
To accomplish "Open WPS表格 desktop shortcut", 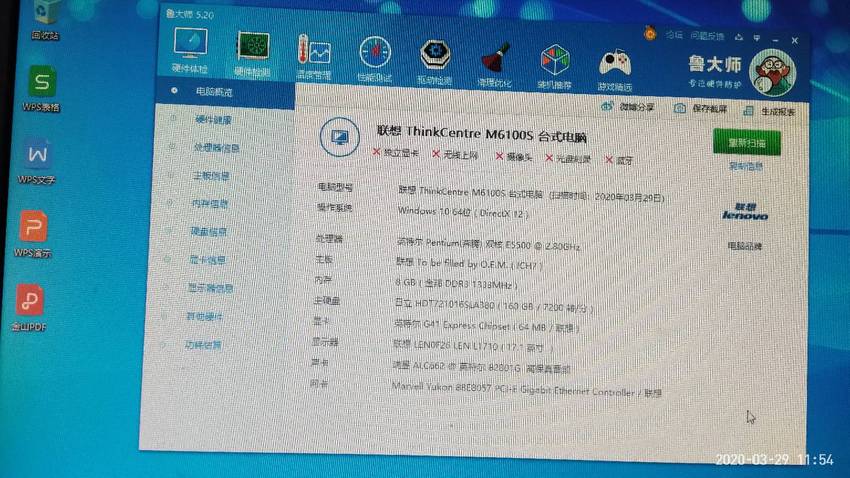I will coord(42,89).
